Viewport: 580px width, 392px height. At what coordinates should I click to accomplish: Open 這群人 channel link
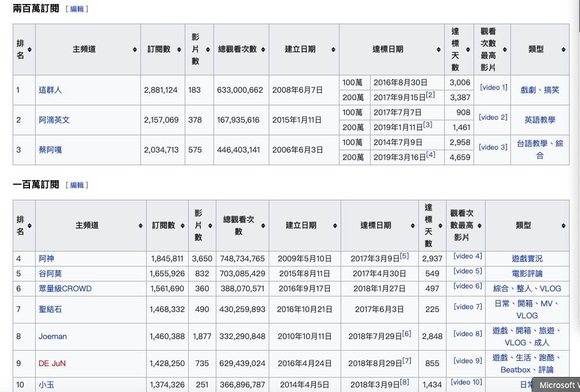tap(50, 90)
